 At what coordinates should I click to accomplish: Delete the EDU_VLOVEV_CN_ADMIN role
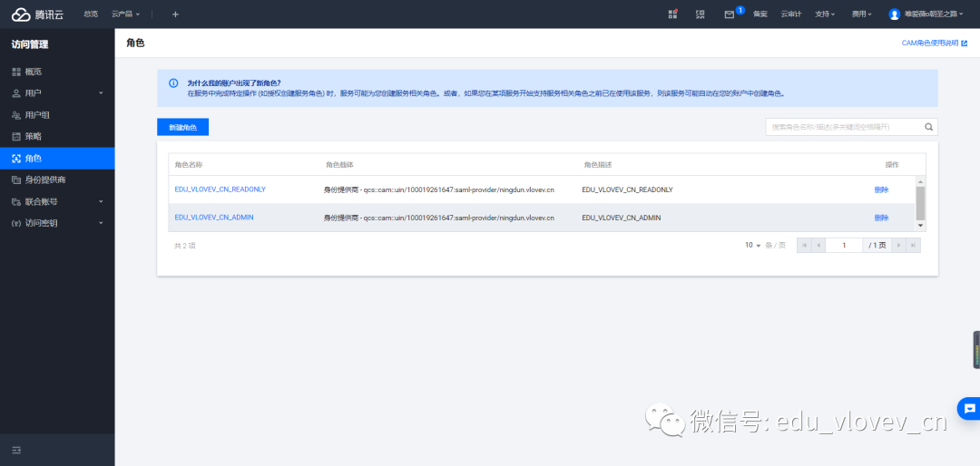[x=881, y=218]
